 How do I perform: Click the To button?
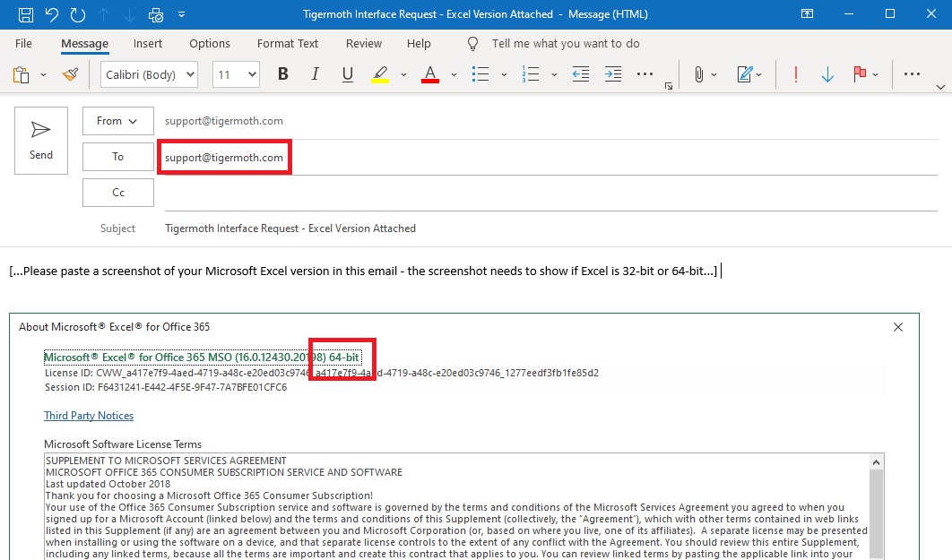(117, 157)
